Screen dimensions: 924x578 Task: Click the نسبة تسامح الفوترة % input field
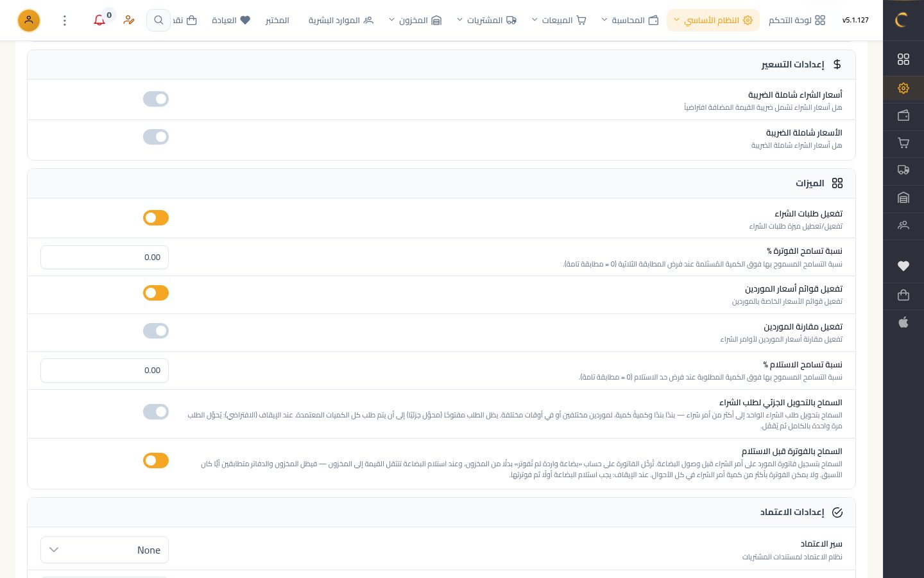point(105,257)
